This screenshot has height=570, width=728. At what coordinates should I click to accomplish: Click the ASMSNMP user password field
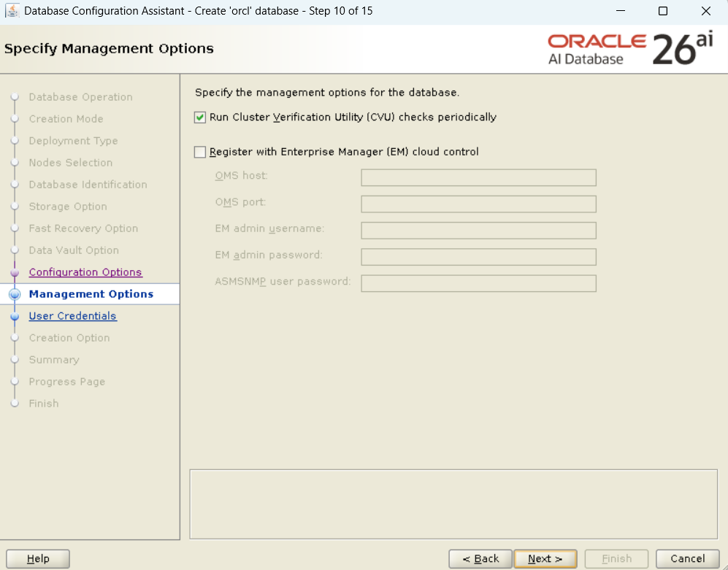[478, 283]
